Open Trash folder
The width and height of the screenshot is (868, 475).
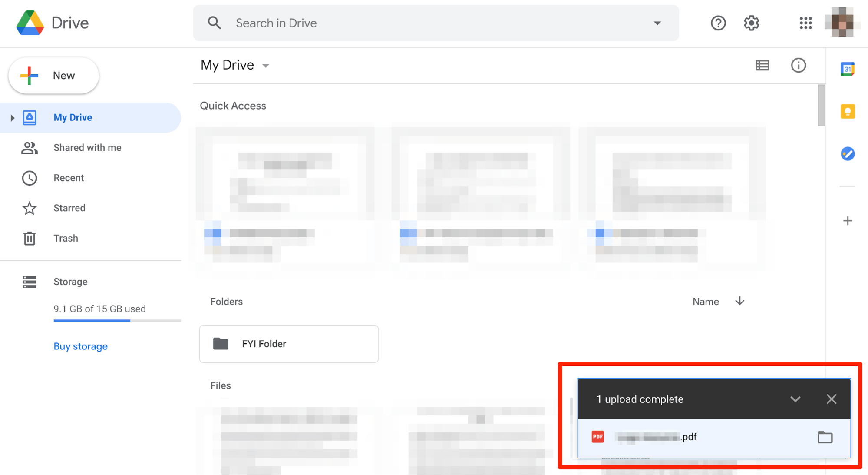[66, 237]
